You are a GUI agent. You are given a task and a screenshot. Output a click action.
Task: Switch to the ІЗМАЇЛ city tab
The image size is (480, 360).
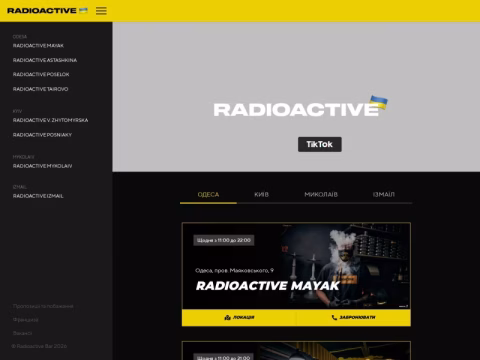click(x=384, y=195)
